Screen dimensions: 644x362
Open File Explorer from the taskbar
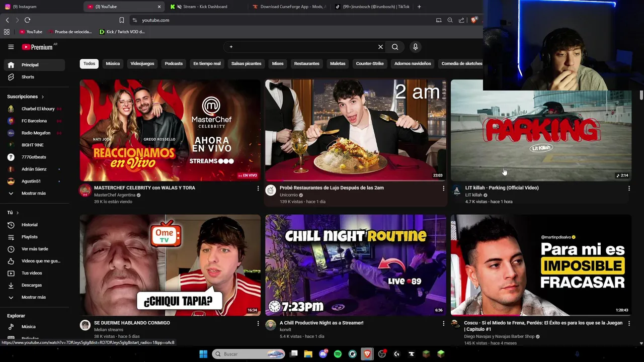(308, 354)
